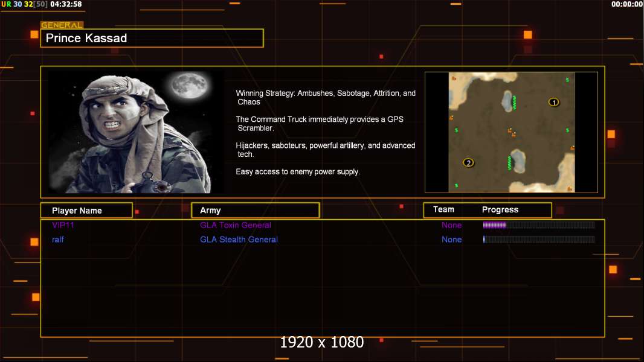Click the Player Name column header

[86, 211]
